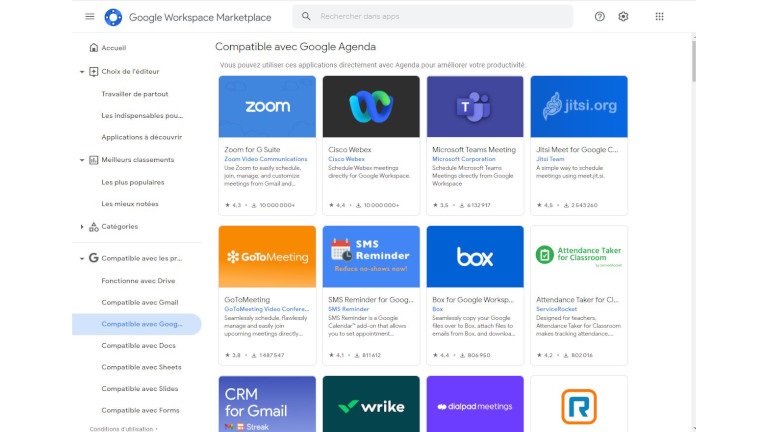Screen dimensions: 768x432
Task: Click the Box for Google Worksp... title
Action: click(x=473, y=299)
